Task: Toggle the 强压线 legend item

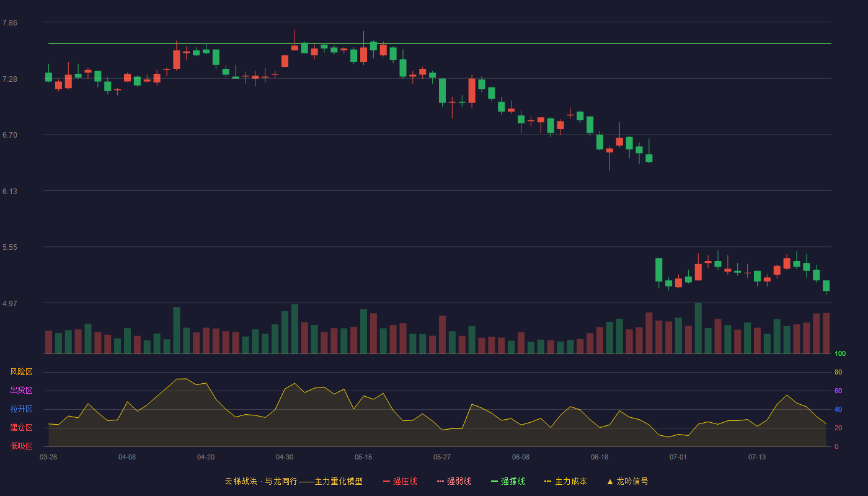Action: click(400, 481)
